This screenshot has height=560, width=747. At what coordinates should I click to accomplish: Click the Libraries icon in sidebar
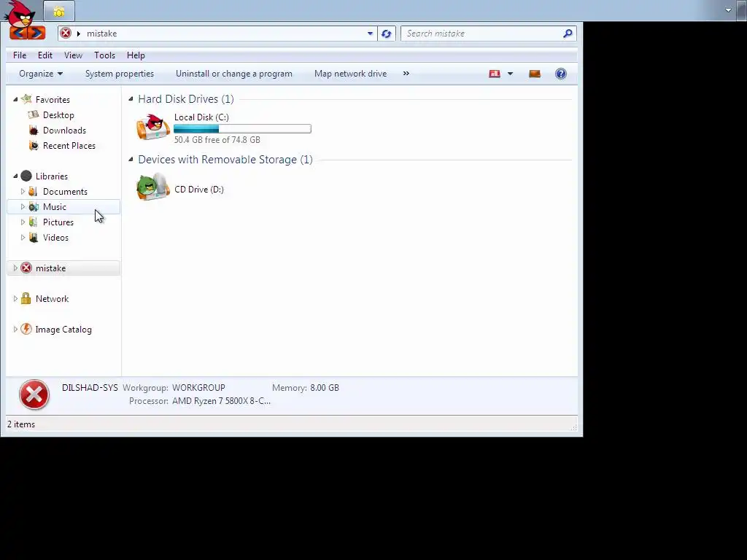coord(26,176)
